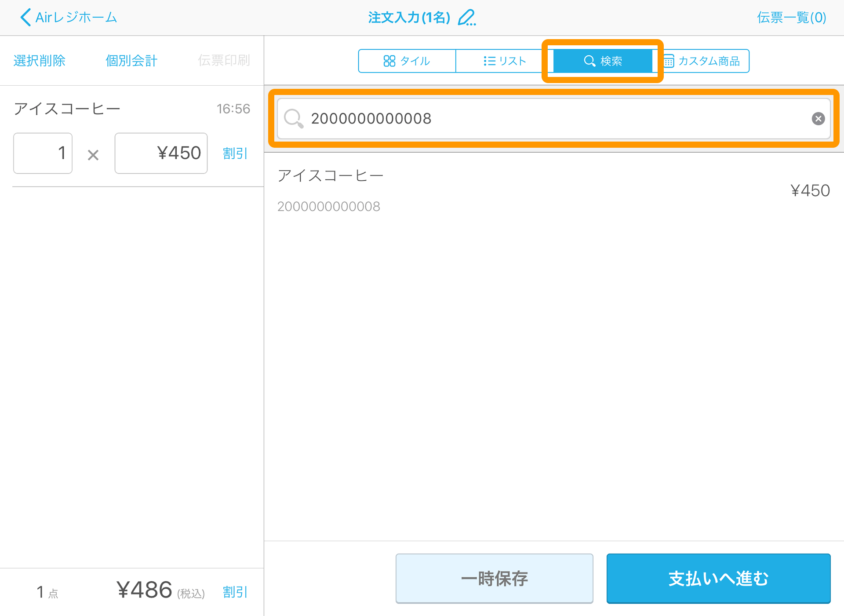Viewport: 844px width, 616px height.
Task: Click the ¥486 total amount
Action: tap(144, 590)
